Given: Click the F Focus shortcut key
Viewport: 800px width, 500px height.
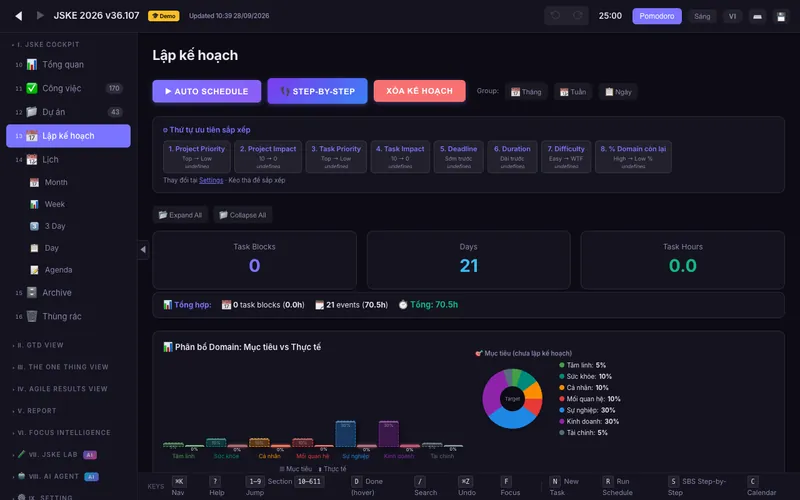Looking at the screenshot, I should click(x=506, y=481).
